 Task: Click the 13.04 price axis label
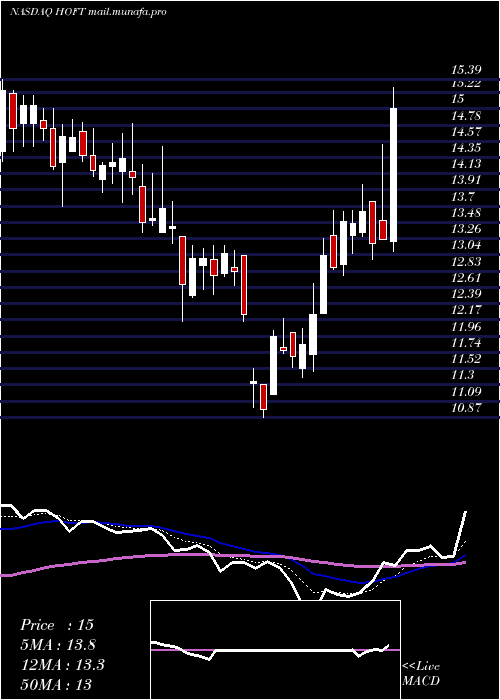[466, 245]
